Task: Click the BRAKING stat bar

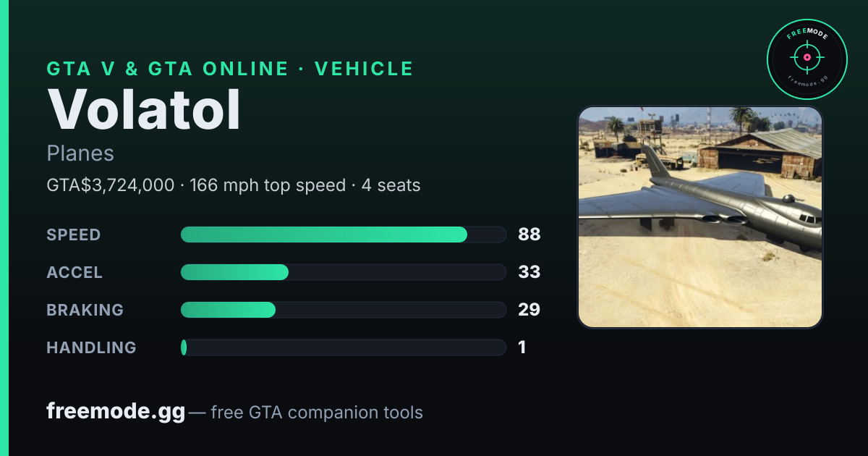Action: 343,310
